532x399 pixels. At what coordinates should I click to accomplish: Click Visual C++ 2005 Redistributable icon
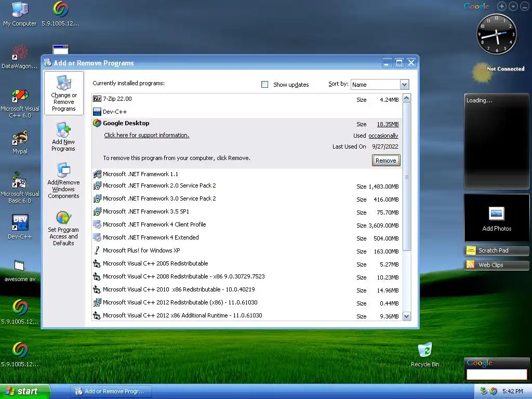(x=97, y=263)
